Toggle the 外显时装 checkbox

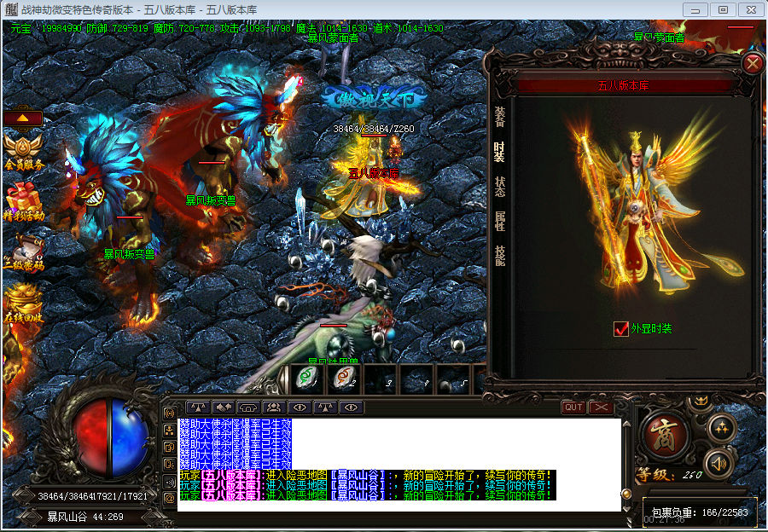click(621, 329)
